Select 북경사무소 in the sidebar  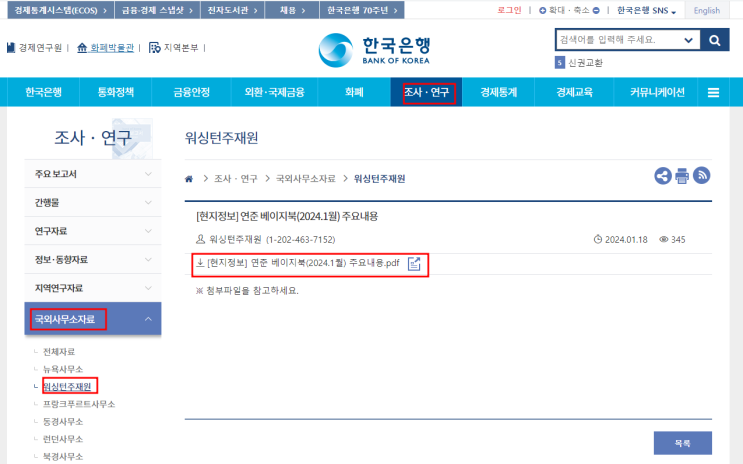pos(63,457)
